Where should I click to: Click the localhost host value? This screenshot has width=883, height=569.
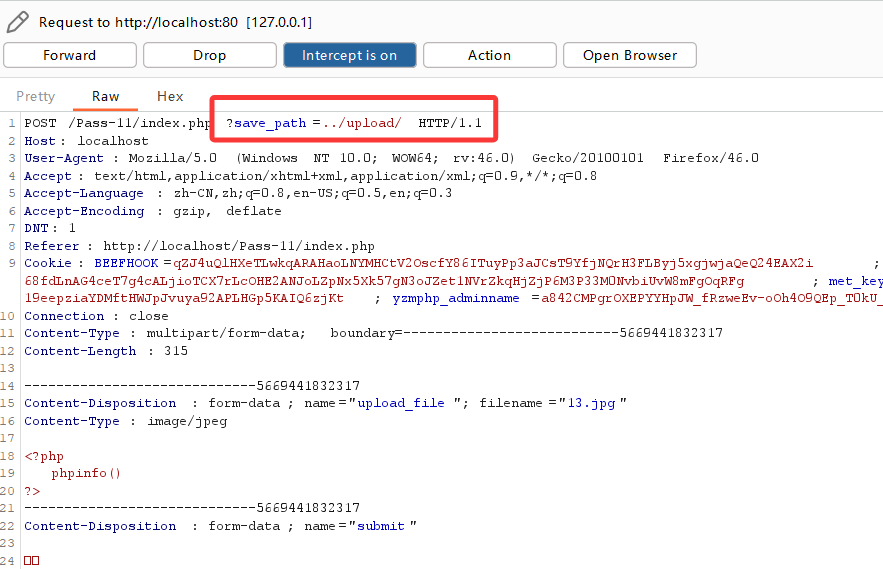coord(113,141)
